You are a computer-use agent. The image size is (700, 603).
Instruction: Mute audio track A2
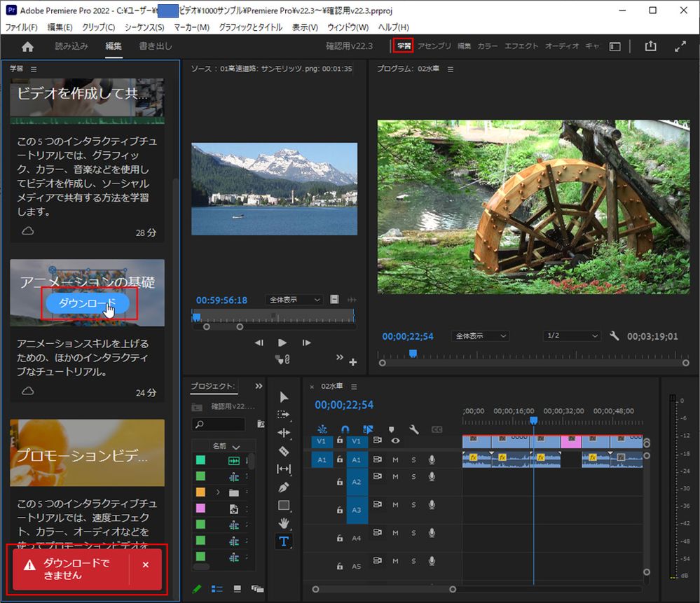pyautogui.click(x=395, y=477)
